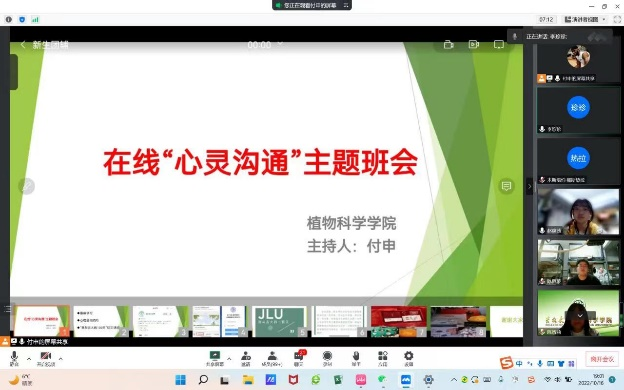
Task: Open the invite participants icon
Action: 246,358
